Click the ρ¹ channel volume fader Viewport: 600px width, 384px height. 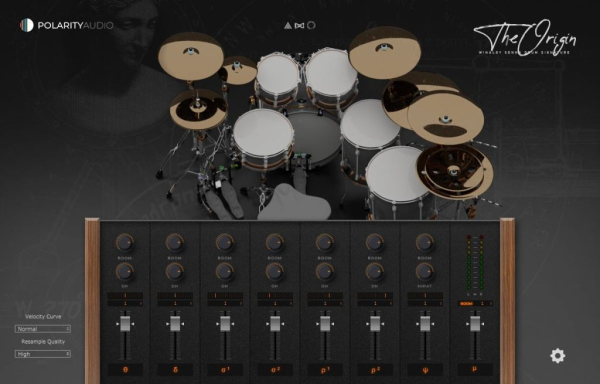tap(325, 324)
